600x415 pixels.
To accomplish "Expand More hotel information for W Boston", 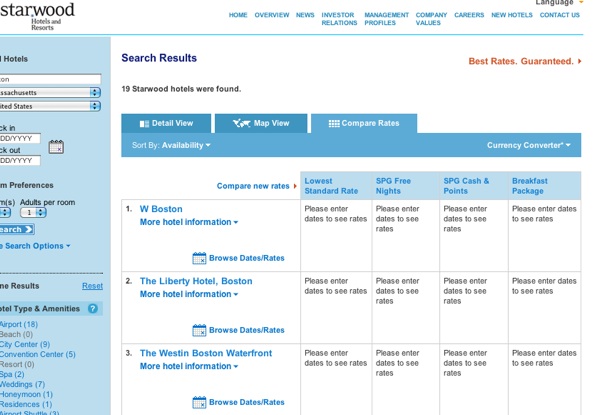I will tap(189, 222).
